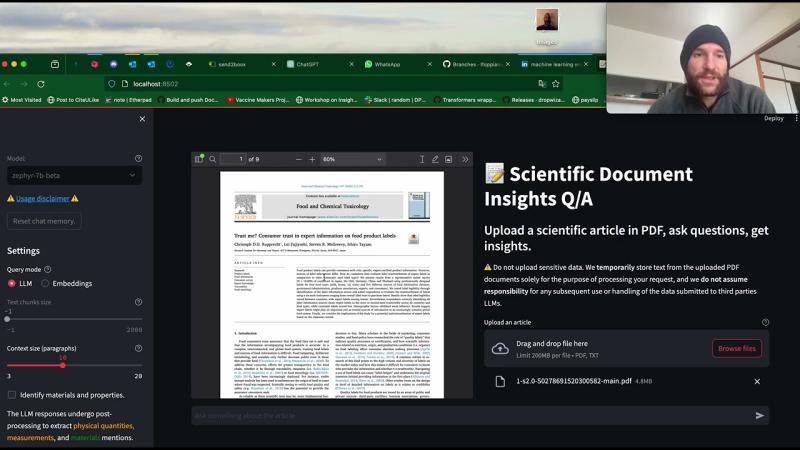The image size is (800, 450).
Task: Adjust the Text chunks size slider handle
Action: [7, 319]
